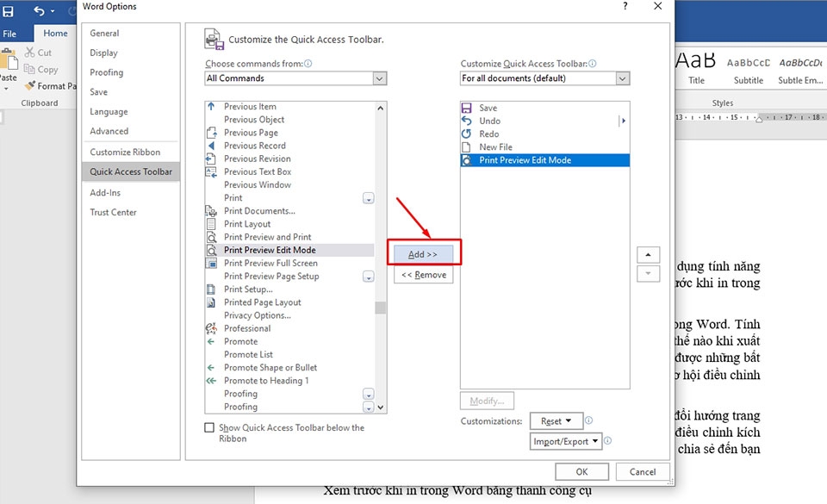
Task: Select Previous Text Box icon in list
Action: coord(211,171)
